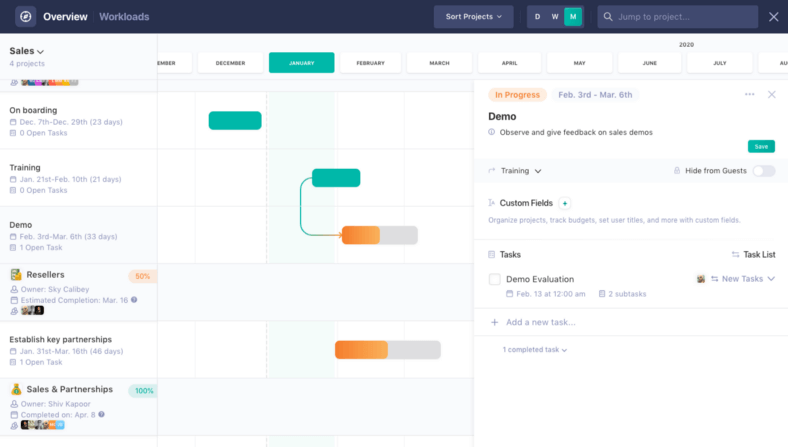This screenshot has height=447, width=788.
Task: Open the Demo milestone row
Action: [78, 235]
